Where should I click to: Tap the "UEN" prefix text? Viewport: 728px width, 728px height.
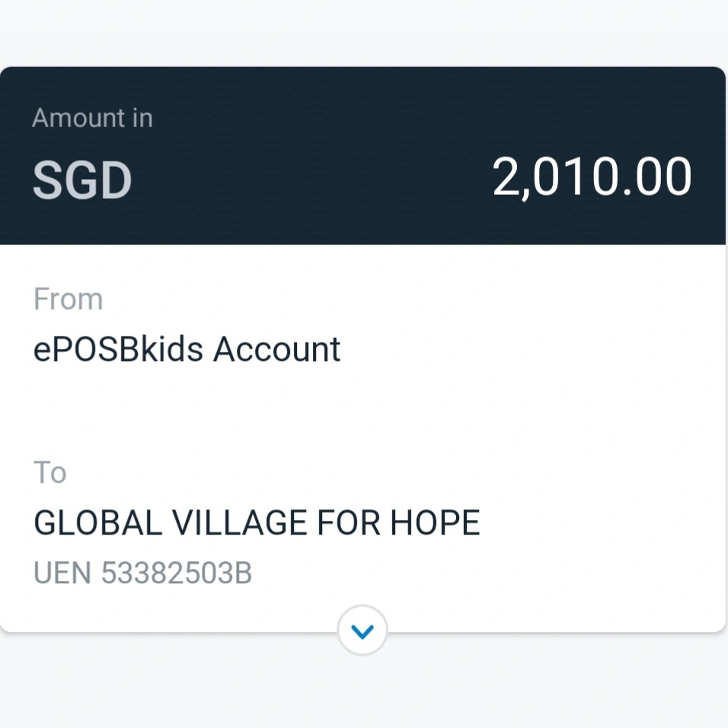(x=62, y=573)
